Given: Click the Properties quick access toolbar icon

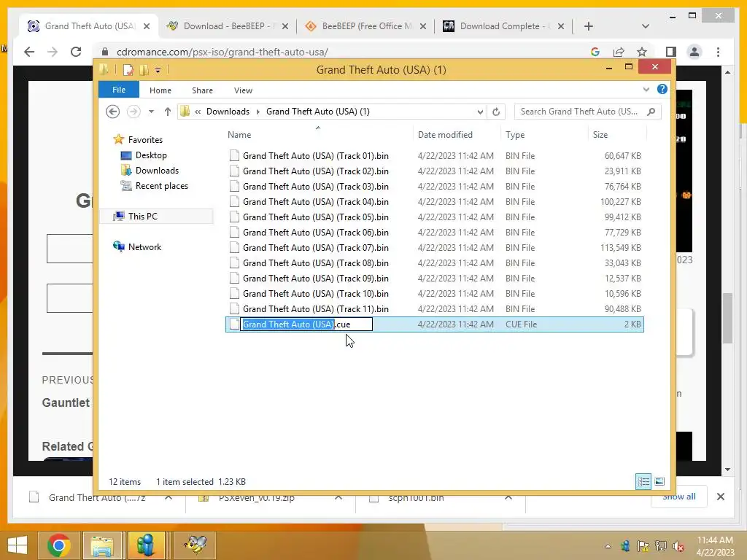Looking at the screenshot, I should 128,70.
